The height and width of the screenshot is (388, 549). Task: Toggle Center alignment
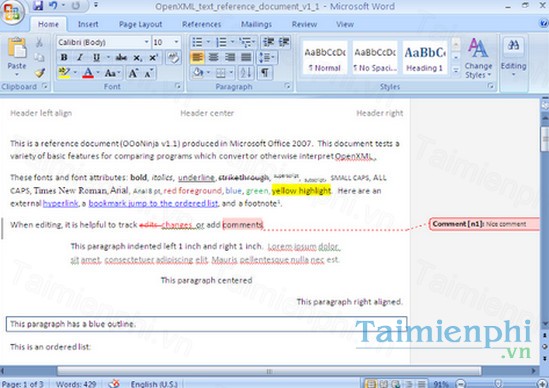point(214,57)
